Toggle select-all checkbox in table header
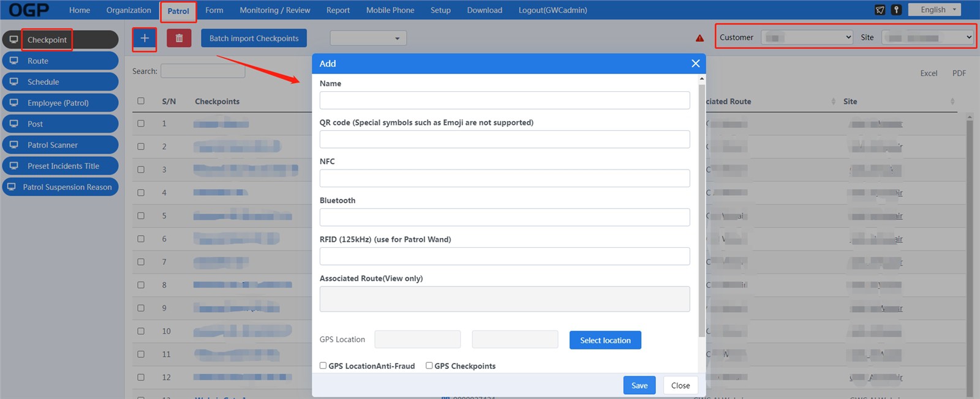The height and width of the screenshot is (399, 980). [141, 101]
